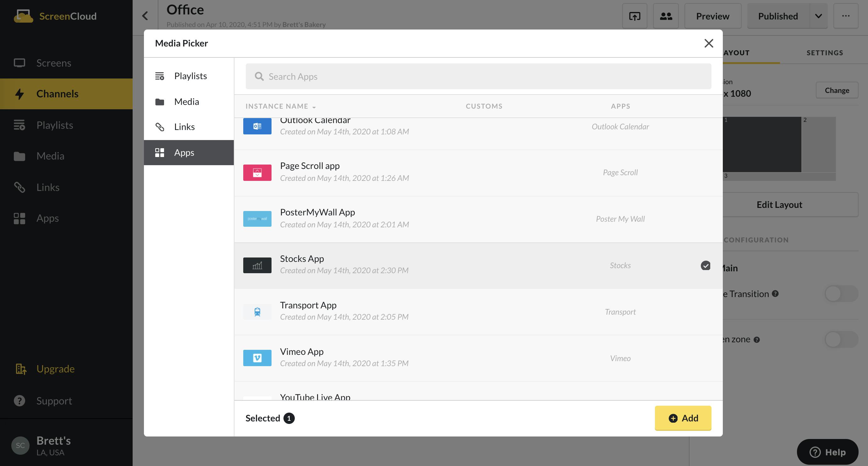Click the PosterMyWall app thumbnail icon
The image size is (868, 466).
point(257,219)
